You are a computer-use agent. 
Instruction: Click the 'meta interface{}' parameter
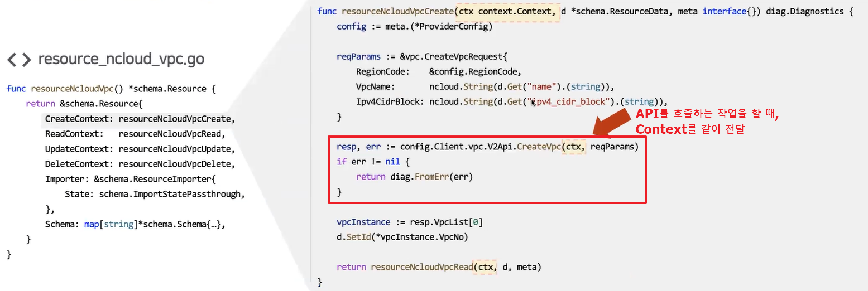click(719, 11)
